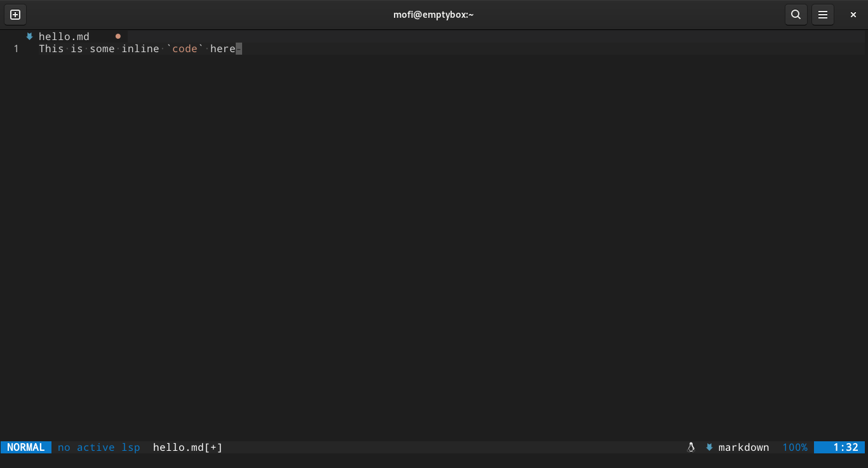868x468 pixels.
Task: Place the cursor on the word 'inline'
Action: [x=140, y=48]
